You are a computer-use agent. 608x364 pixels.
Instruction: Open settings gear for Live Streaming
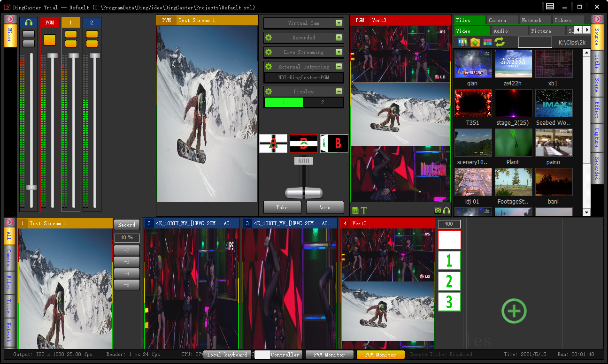coord(269,52)
